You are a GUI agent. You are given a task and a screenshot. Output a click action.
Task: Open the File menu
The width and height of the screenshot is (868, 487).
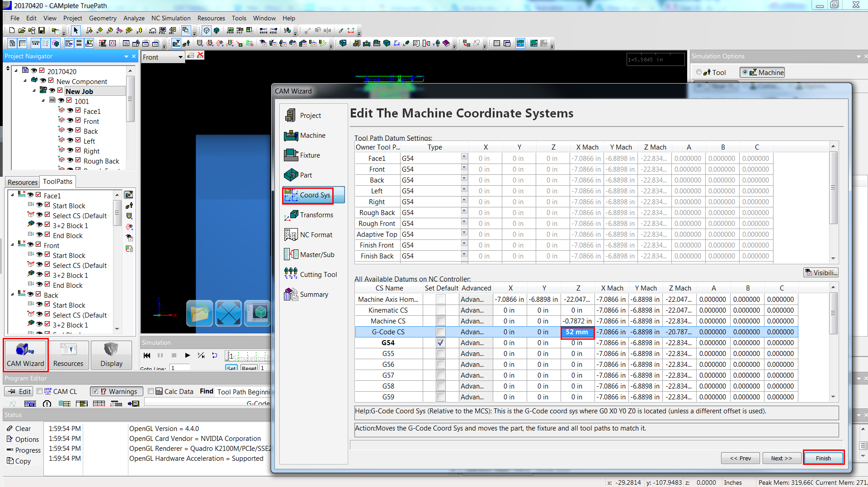coord(15,18)
